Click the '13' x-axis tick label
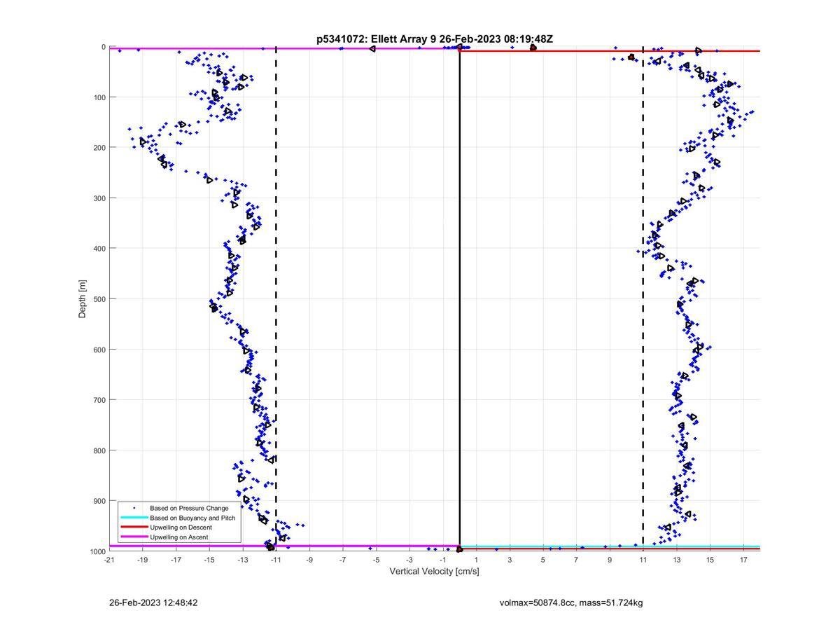 (x=677, y=560)
